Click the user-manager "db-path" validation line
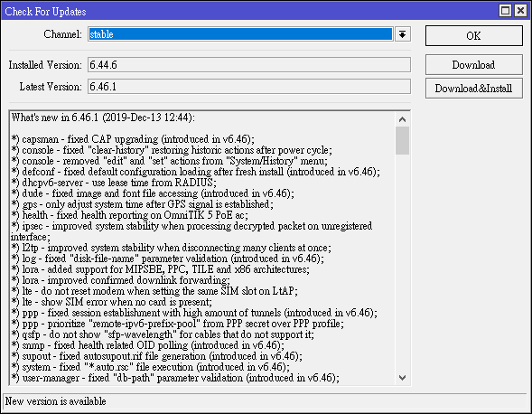Image resolution: width=532 pixels, height=414 pixels. pos(175,378)
